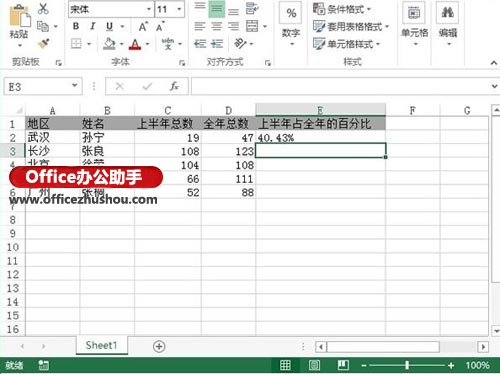Open the Underline style arrow

(122, 26)
